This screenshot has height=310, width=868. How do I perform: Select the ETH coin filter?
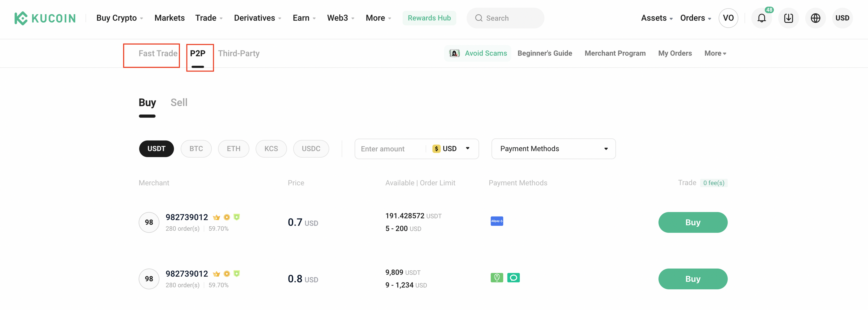point(233,149)
